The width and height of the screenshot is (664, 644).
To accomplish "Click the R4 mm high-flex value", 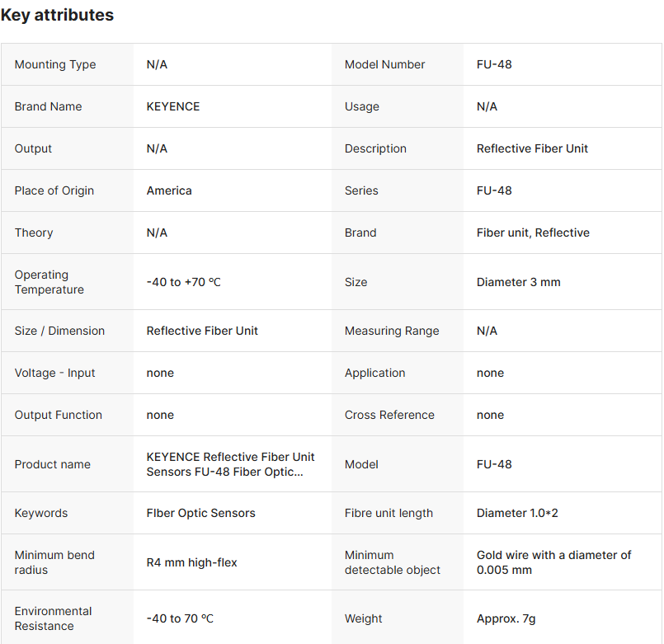I will pyautogui.click(x=192, y=562).
